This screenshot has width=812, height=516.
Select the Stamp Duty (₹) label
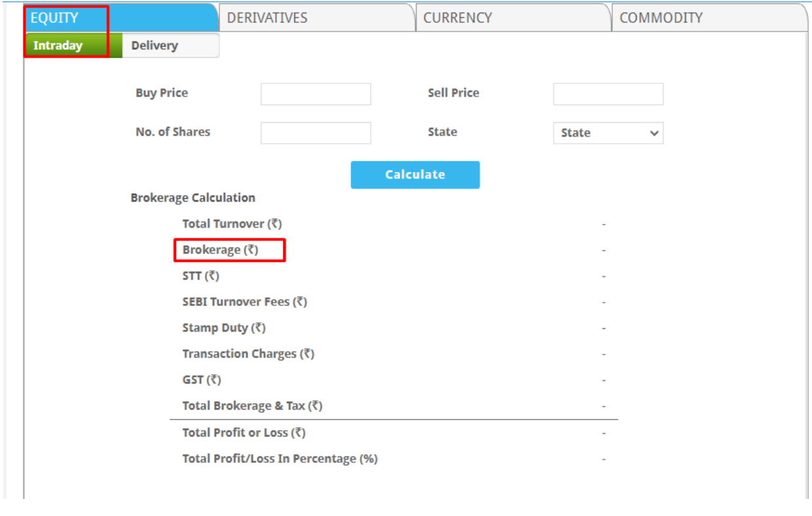point(223,328)
